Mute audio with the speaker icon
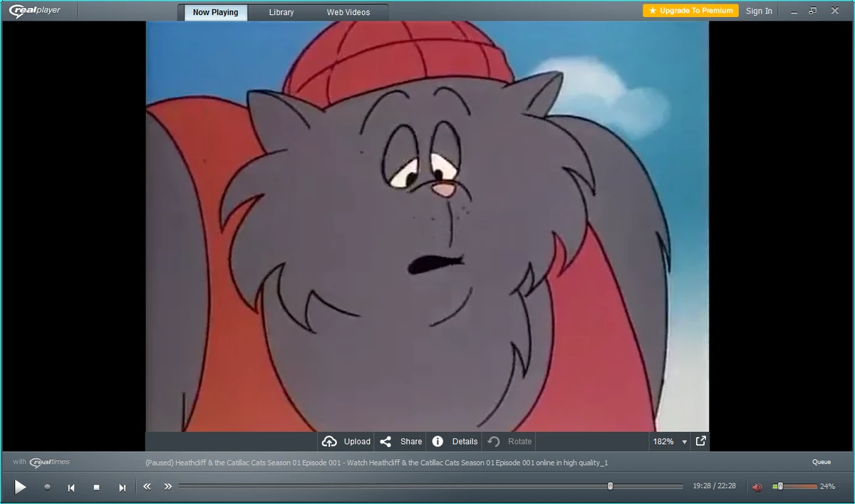The height and width of the screenshot is (504, 855). coord(757,487)
